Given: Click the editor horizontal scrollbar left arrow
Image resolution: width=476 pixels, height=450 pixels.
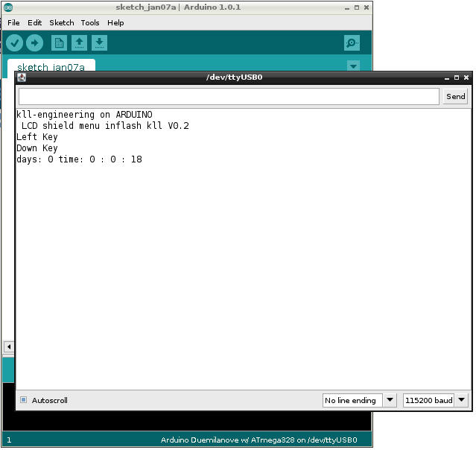Looking at the screenshot, I should 8,346.
